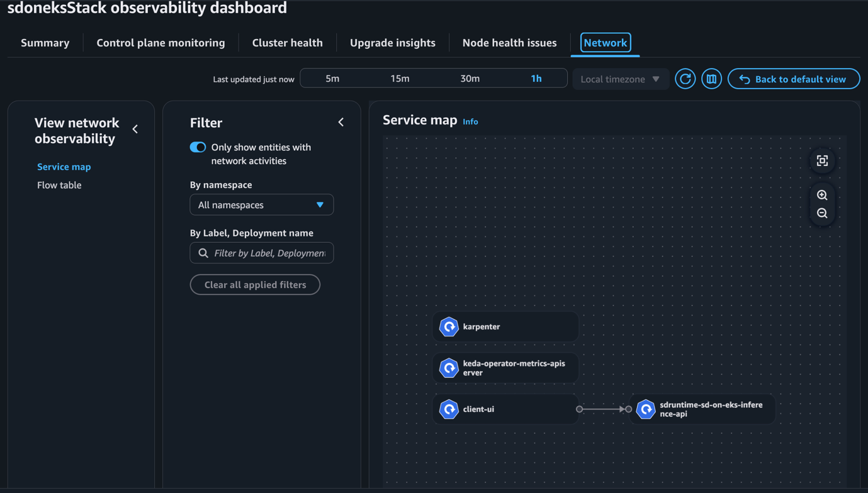Select the client-ui node icon
The height and width of the screenshot is (493, 868).
[449, 409]
